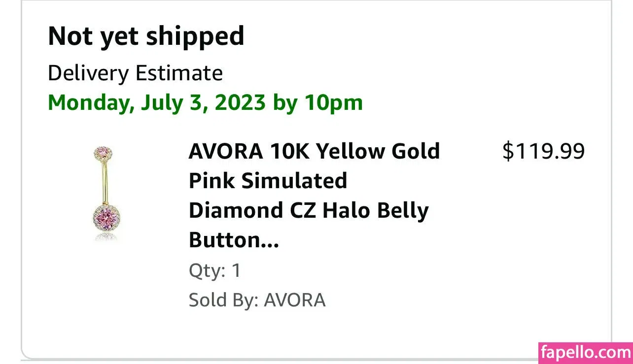Click the AVORA seller name
Viewport: 633px width, 364px height.
295,300
